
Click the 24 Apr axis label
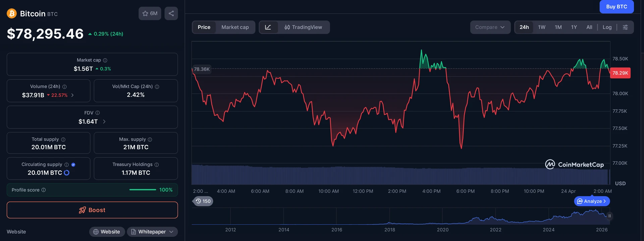tap(568, 191)
